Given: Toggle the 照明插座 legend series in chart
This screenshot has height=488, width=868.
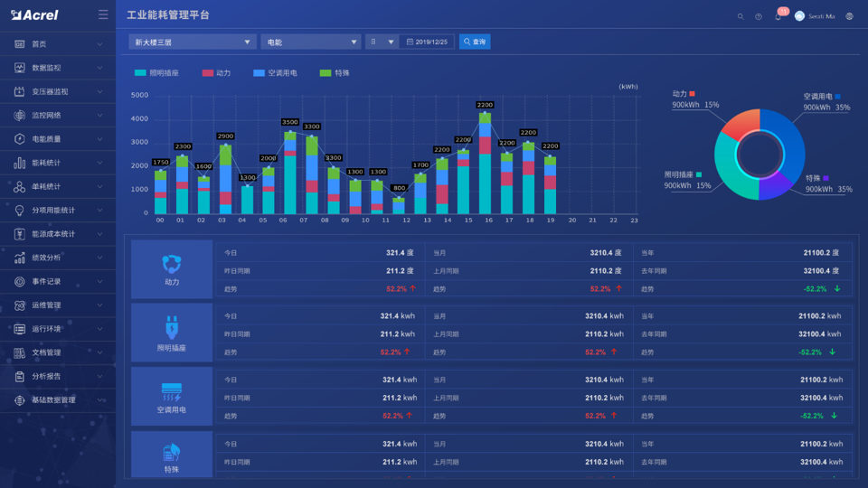Looking at the screenshot, I should pos(156,73).
